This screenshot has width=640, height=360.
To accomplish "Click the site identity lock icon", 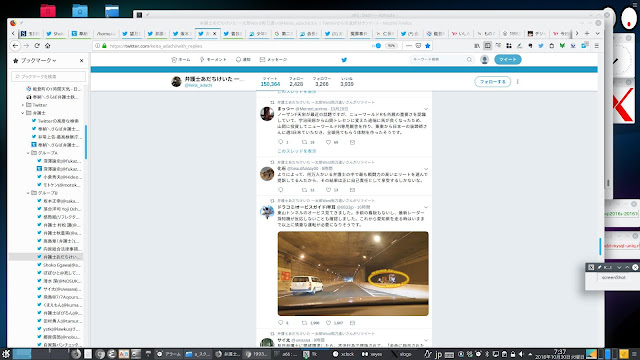I will (104, 46).
